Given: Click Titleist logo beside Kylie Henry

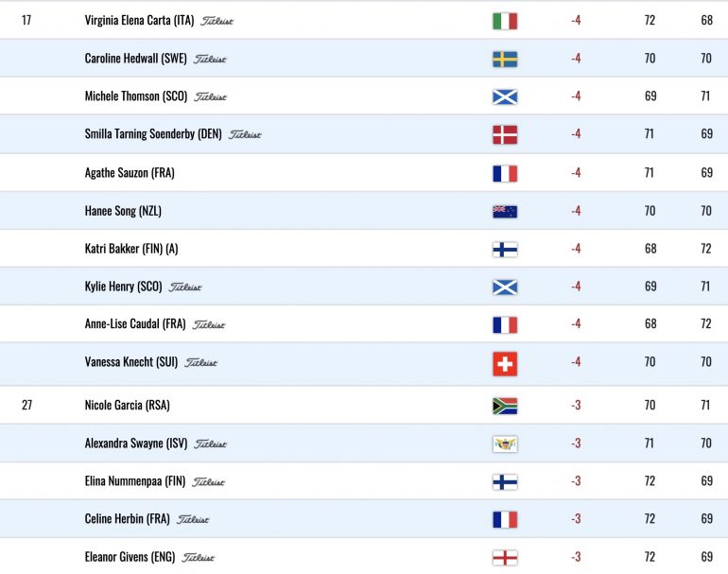Looking at the screenshot, I should tap(184, 287).
